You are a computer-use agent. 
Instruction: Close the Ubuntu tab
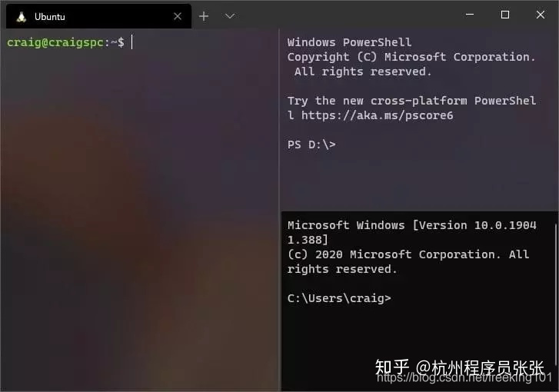[178, 16]
